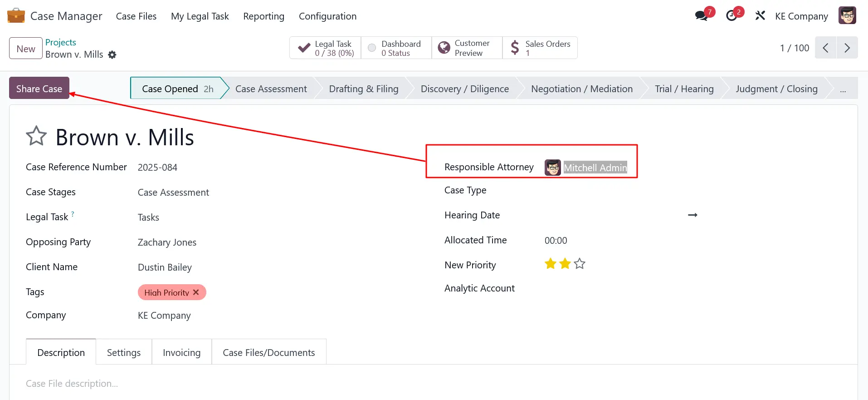Expand the more stages ellipsis
The height and width of the screenshot is (400, 868).
843,89
